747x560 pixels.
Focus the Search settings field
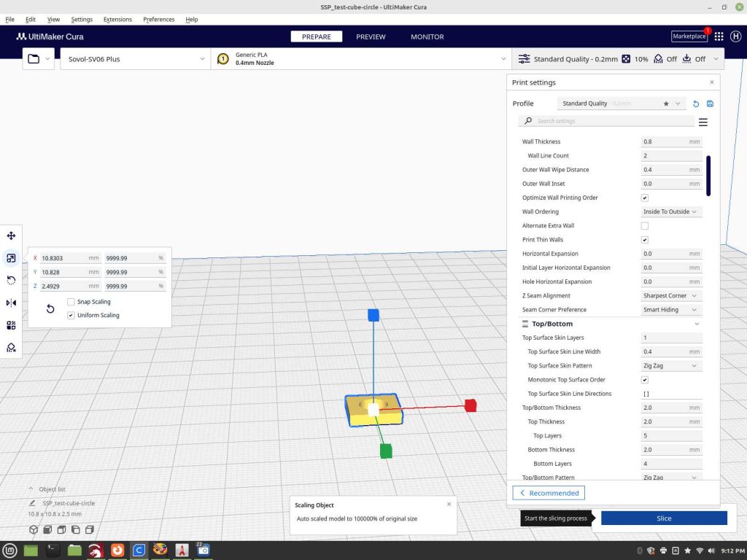[x=606, y=121]
